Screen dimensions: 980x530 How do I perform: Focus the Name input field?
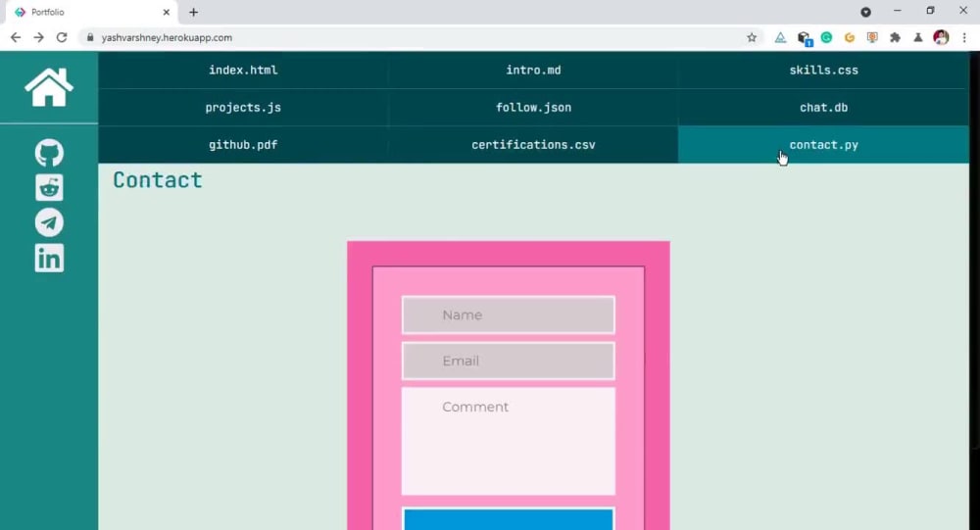(x=508, y=315)
